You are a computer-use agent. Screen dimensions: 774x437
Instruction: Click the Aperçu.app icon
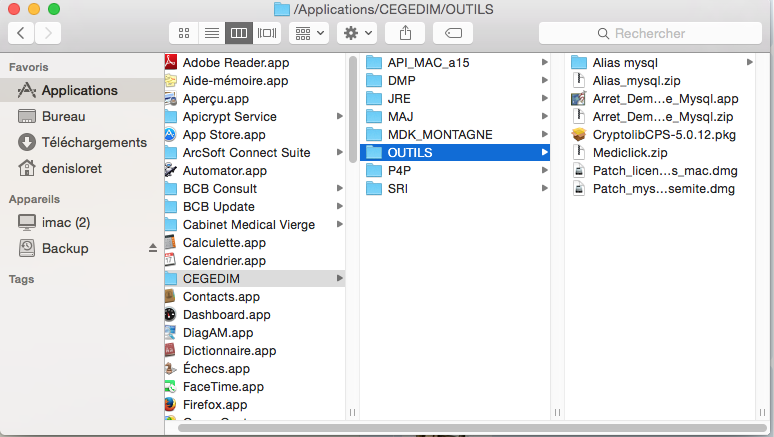click(171, 98)
